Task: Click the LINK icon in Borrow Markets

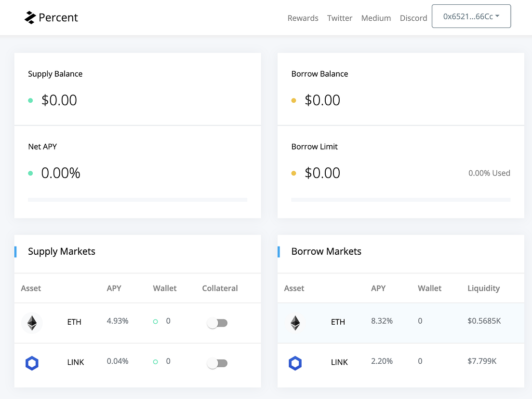Action: (295, 363)
